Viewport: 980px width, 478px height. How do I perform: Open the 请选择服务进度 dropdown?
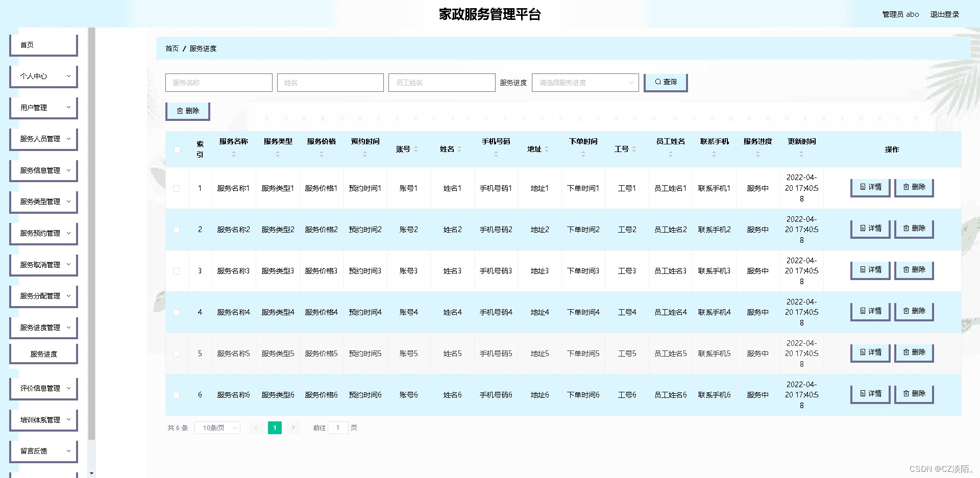click(585, 83)
